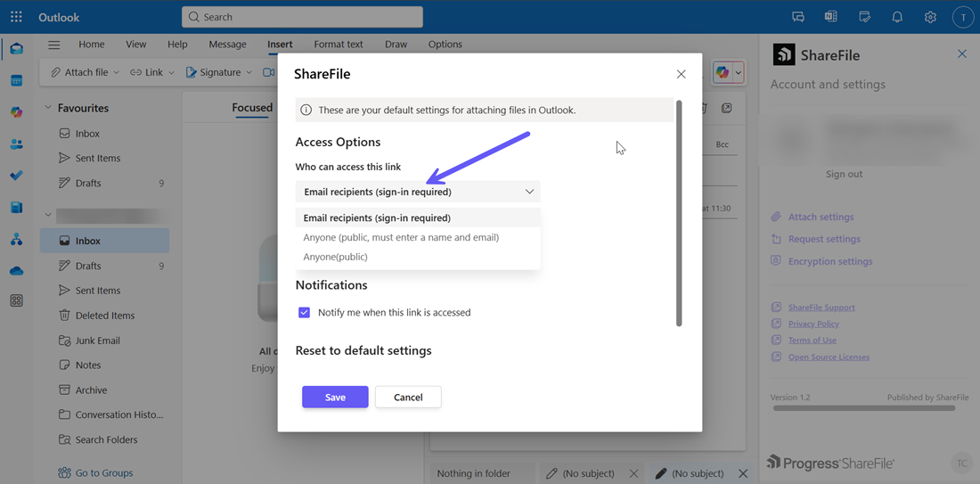980x484 pixels.
Task: Open People from the left app rail
Action: pyautogui.click(x=16, y=144)
